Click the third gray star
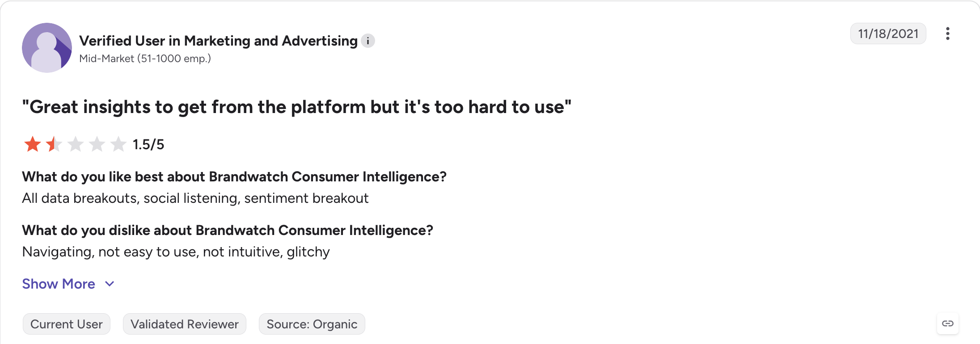 point(75,144)
